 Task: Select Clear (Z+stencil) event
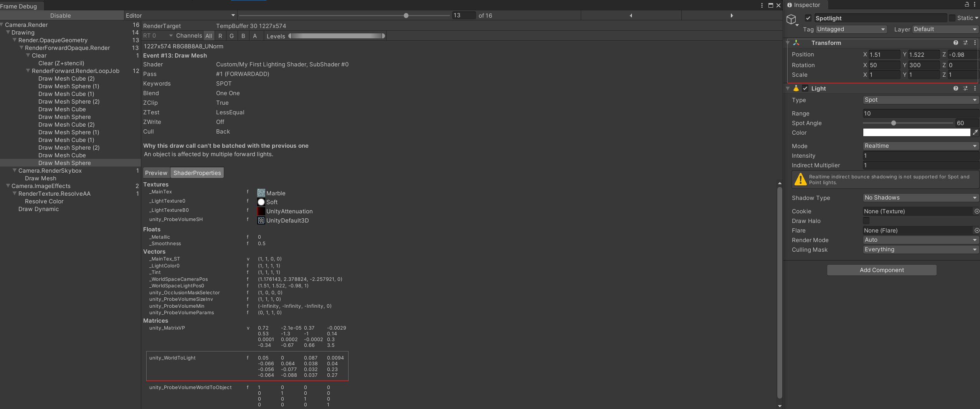(x=61, y=63)
